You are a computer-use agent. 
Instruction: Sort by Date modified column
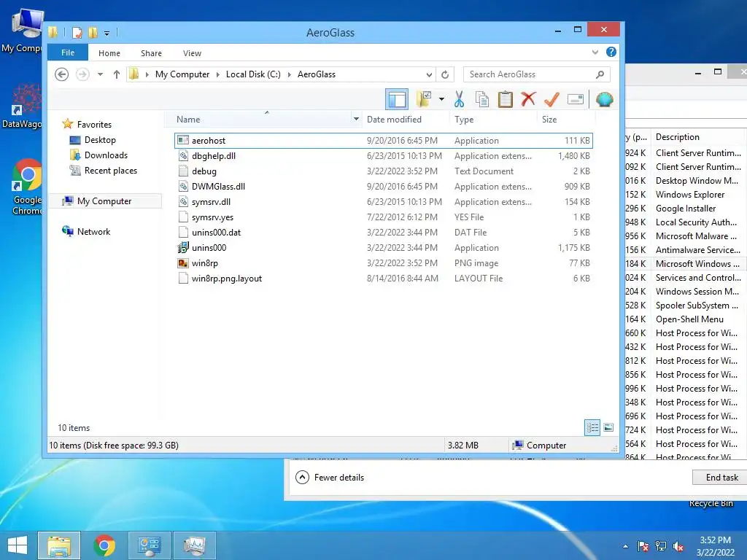pos(394,120)
